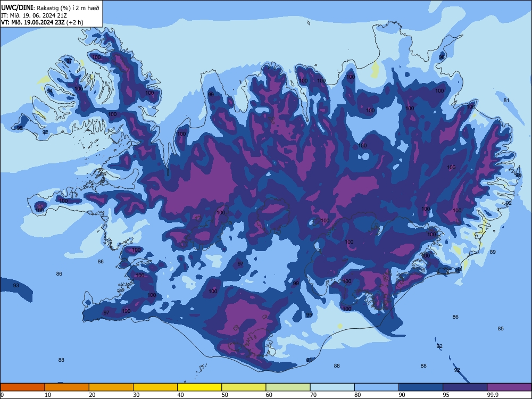Click the 90–95 medium blue legend swatch
532x399 pixels.
(x=421, y=387)
